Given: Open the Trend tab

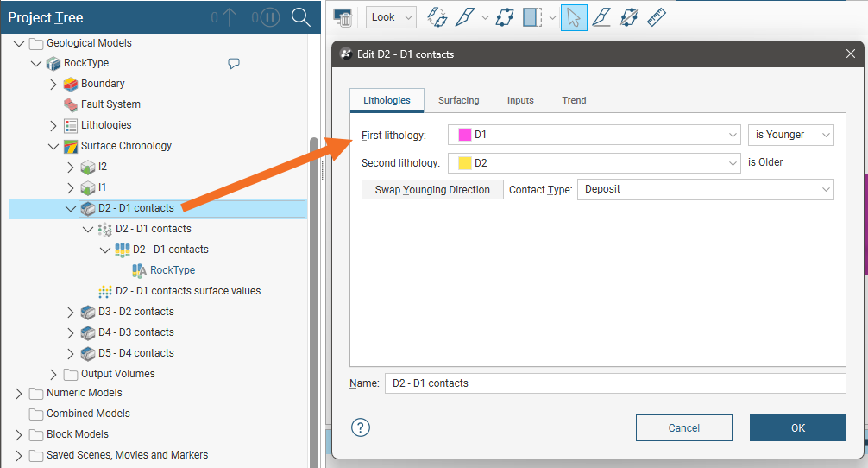Looking at the screenshot, I should tap(574, 100).
